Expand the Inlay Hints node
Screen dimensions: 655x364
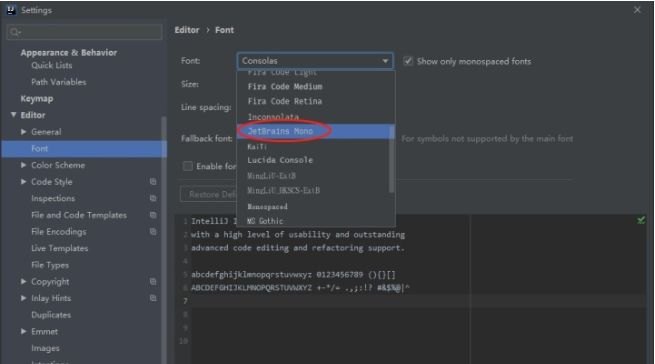24,298
